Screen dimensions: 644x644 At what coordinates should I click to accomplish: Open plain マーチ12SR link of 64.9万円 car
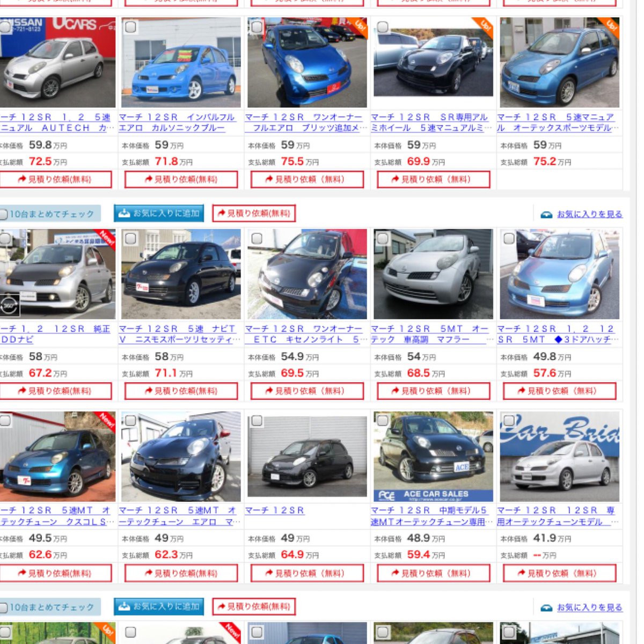275,510
